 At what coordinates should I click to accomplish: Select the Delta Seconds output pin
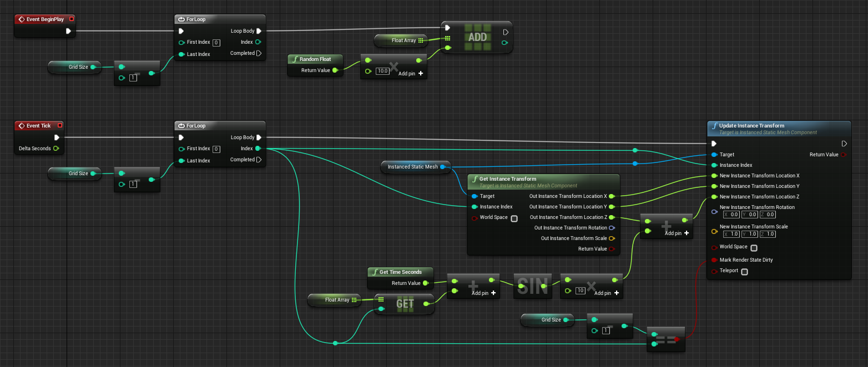[x=56, y=149]
